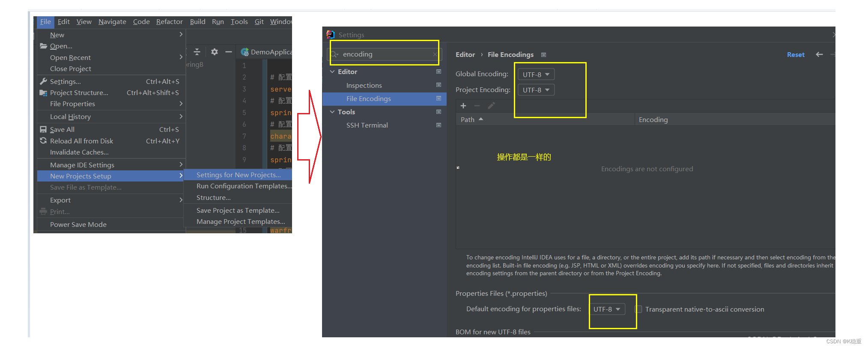Click the hide panel minus icon
The image size is (868, 348).
tap(229, 52)
